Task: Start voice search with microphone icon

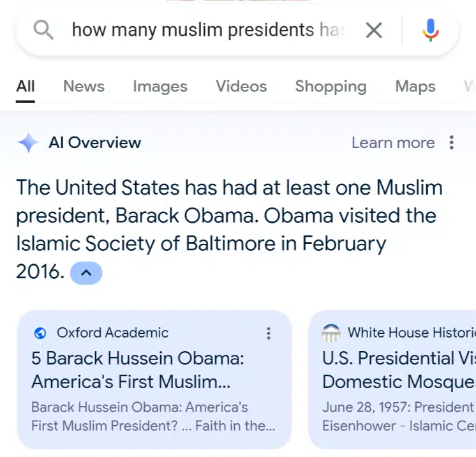Action: [431, 29]
